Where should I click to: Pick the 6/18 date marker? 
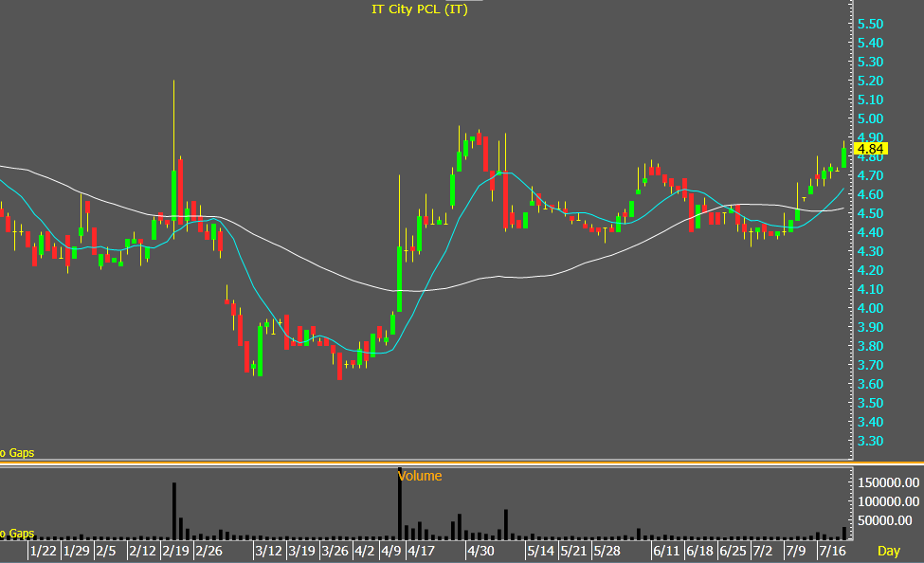[699, 552]
